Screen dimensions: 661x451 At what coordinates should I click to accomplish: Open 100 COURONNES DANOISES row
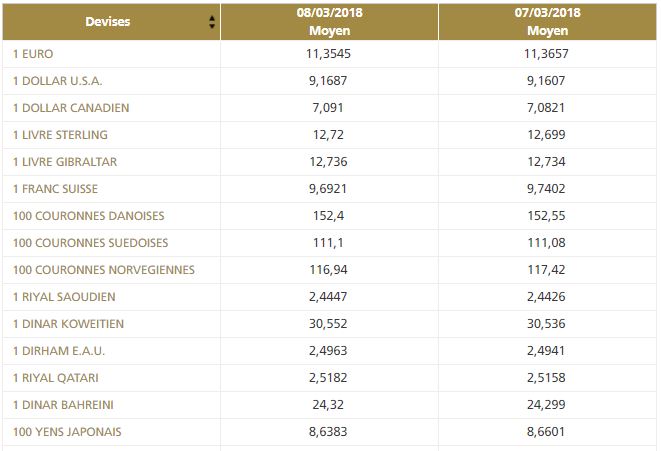point(89,216)
